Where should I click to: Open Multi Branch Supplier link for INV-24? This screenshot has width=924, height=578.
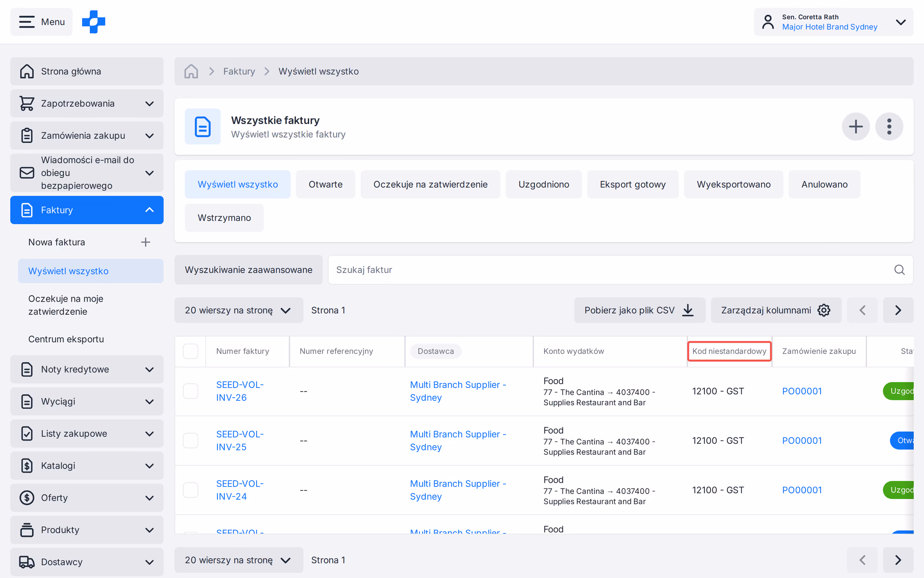point(458,490)
